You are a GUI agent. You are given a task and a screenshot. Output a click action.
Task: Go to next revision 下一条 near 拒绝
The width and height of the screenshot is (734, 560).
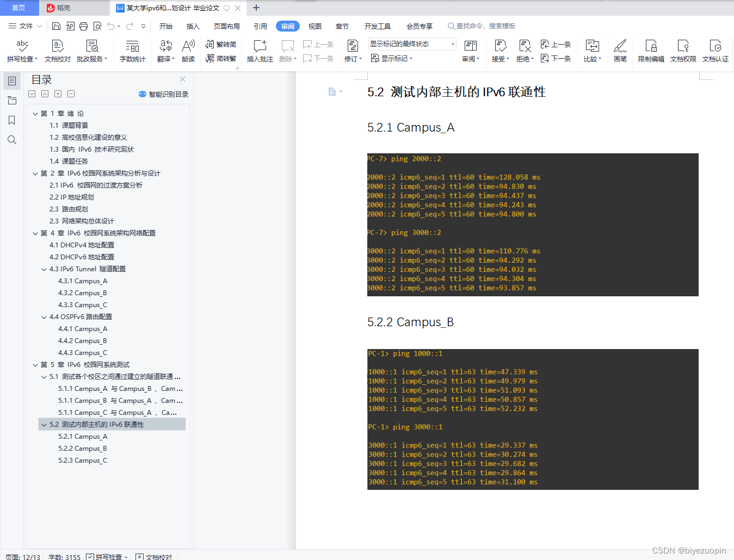[x=556, y=58]
